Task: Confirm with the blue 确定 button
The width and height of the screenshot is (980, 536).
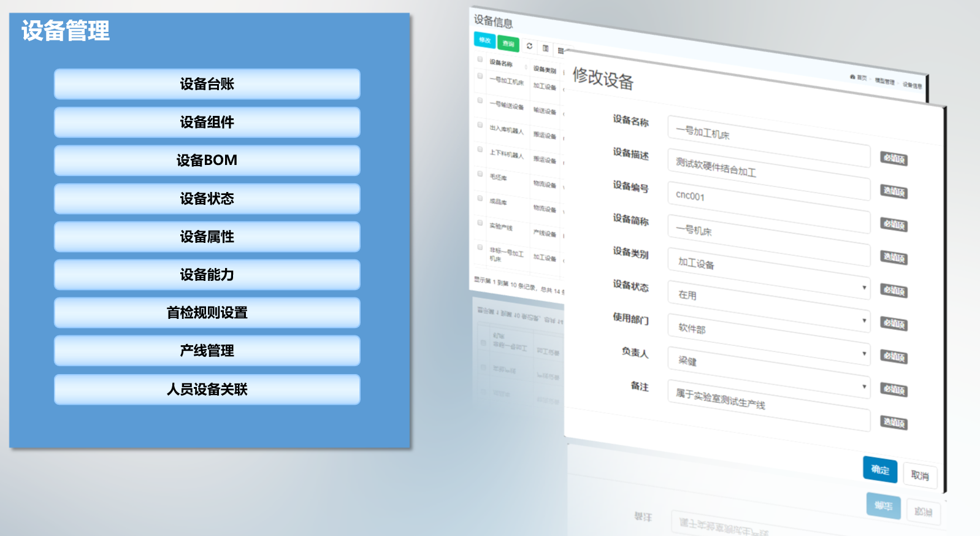Action: (880, 470)
